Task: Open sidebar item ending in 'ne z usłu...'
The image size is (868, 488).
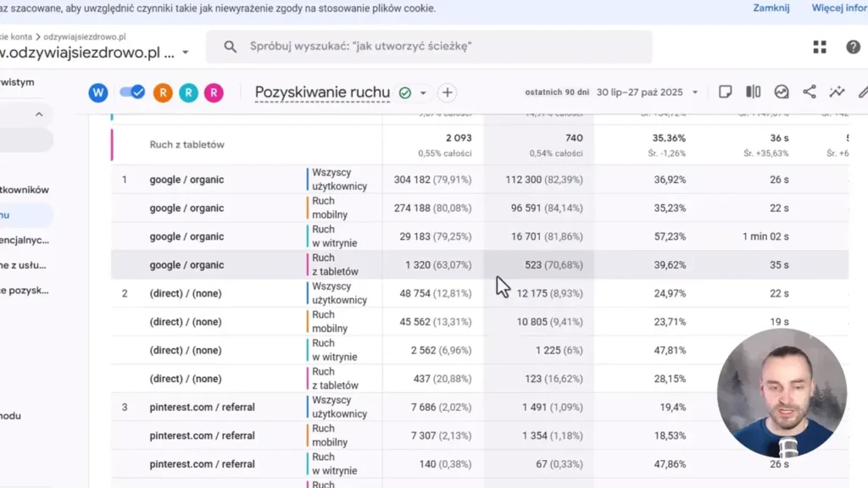Action: [23, 265]
